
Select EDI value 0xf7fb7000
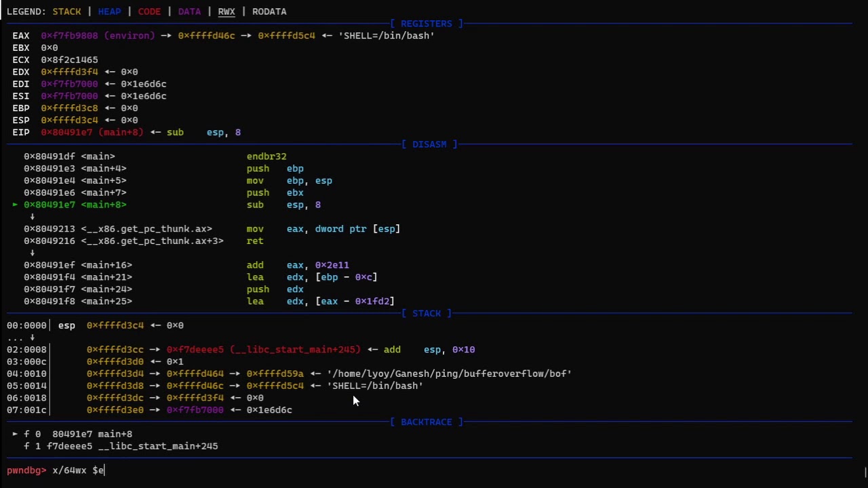(69, 84)
